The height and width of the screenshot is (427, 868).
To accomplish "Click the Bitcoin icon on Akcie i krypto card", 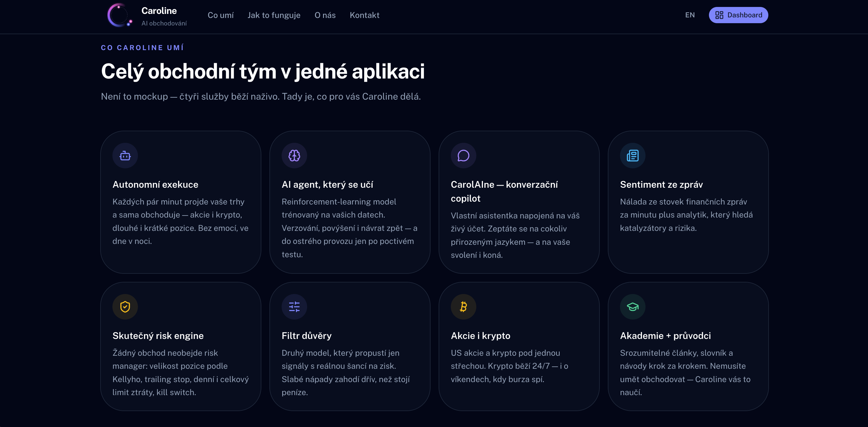I will 463,307.
